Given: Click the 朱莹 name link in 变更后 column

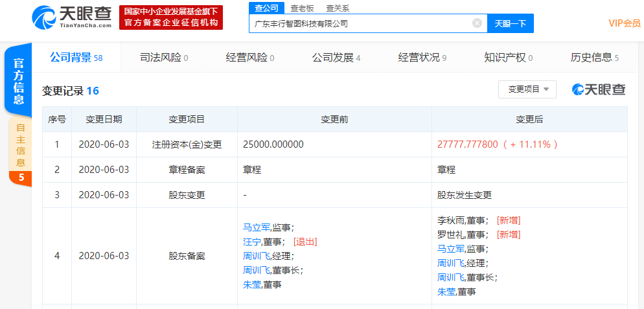Looking at the screenshot, I should [x=446, y=292].
